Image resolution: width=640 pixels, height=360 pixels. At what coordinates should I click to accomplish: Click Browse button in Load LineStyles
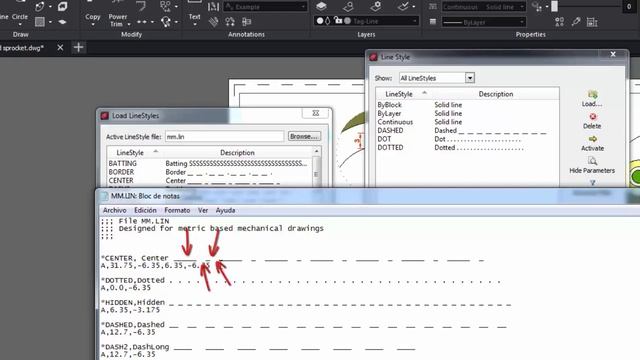[304, 136]
